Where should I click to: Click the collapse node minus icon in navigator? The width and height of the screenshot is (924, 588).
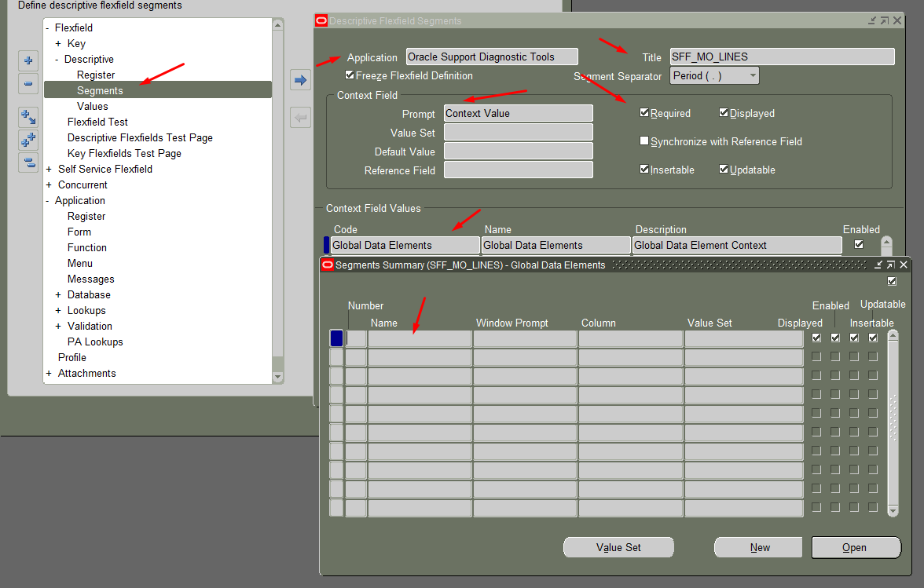tap(27, 83)
